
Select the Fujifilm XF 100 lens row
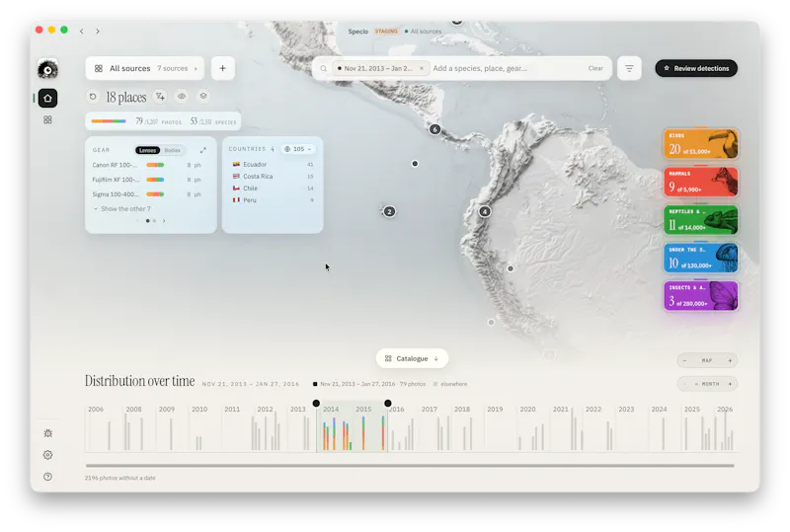pos(146,180)
